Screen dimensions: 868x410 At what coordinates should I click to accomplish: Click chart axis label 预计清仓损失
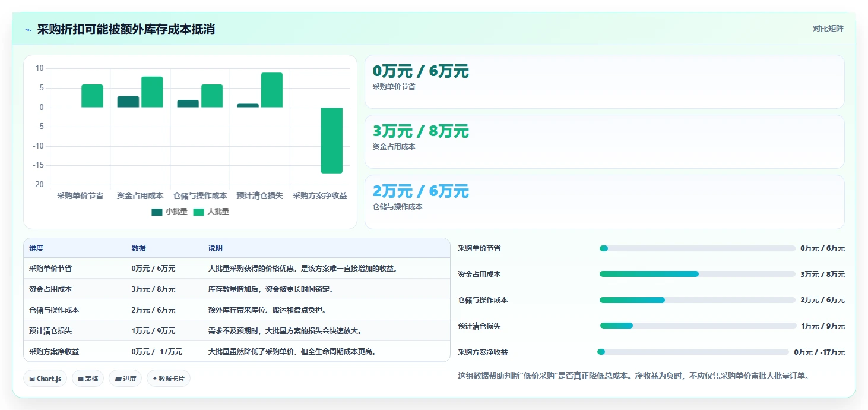260,195
